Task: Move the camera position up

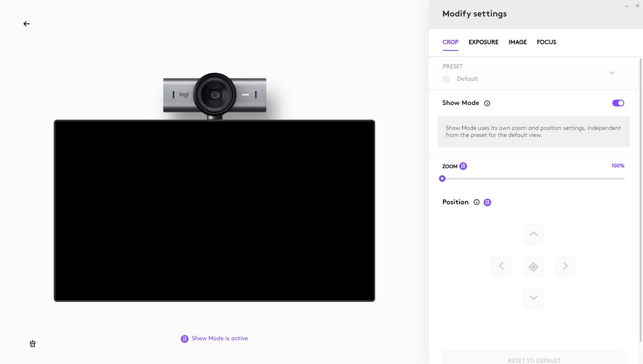Action: [533, 234]
